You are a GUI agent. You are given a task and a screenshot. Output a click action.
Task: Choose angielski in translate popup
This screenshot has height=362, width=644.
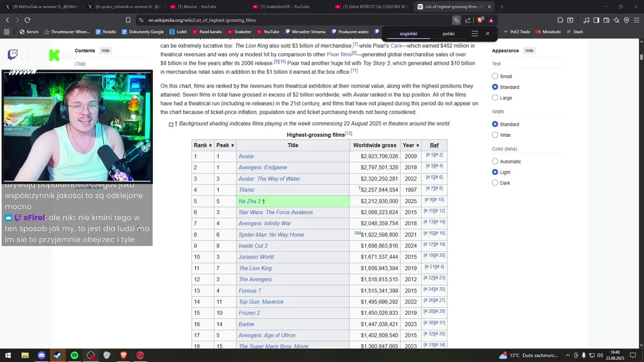click(409, 34)
